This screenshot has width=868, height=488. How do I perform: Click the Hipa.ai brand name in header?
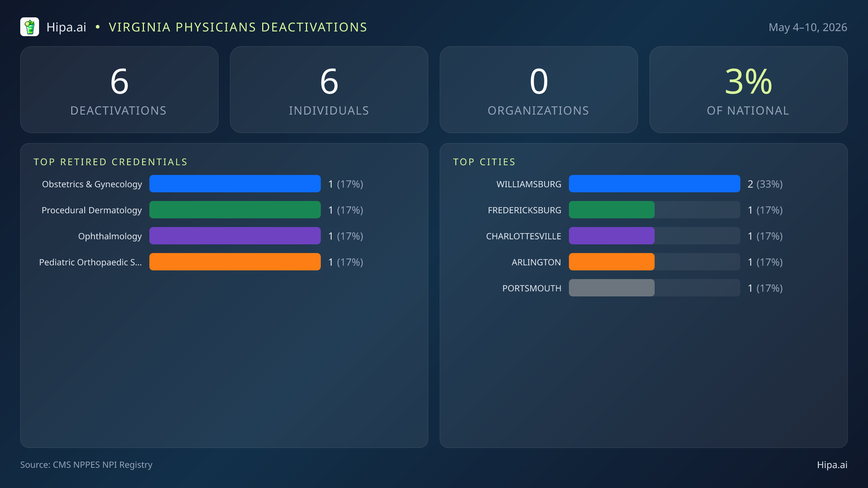(x=66, y=27)
